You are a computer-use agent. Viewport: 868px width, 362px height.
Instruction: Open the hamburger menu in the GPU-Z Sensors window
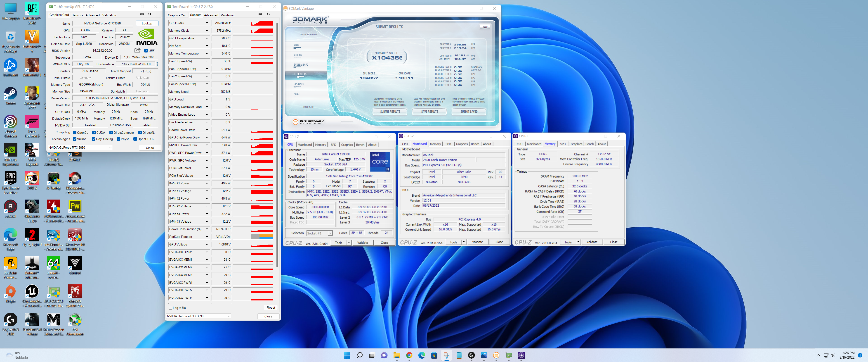(x=276, y=14)
